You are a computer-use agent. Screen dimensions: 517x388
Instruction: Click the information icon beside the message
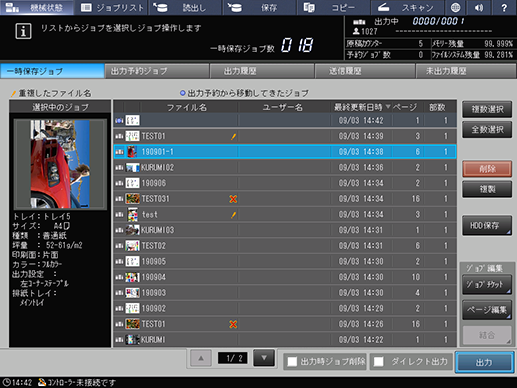[x=23, y=31]
